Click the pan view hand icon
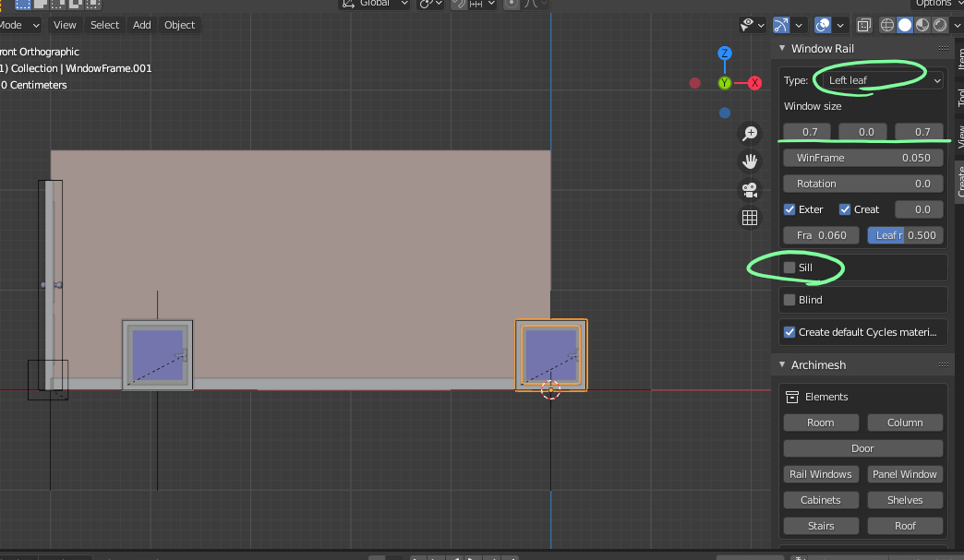The image size is (964, 560). pos(750,161)
